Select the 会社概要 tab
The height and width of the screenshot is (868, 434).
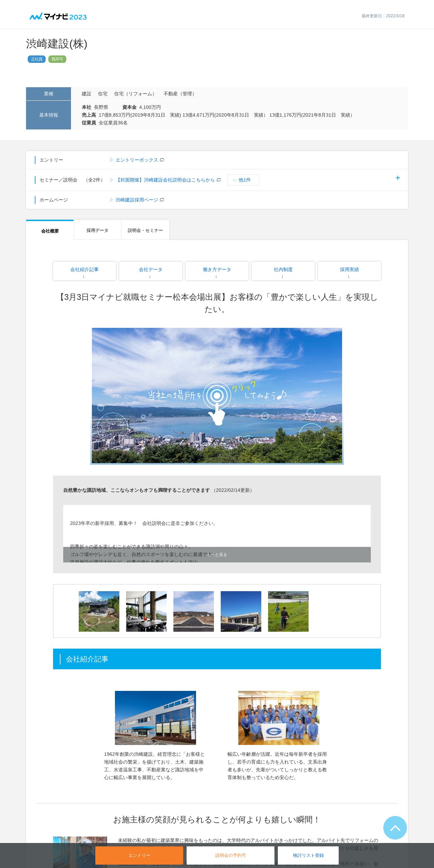click(50, 231)
